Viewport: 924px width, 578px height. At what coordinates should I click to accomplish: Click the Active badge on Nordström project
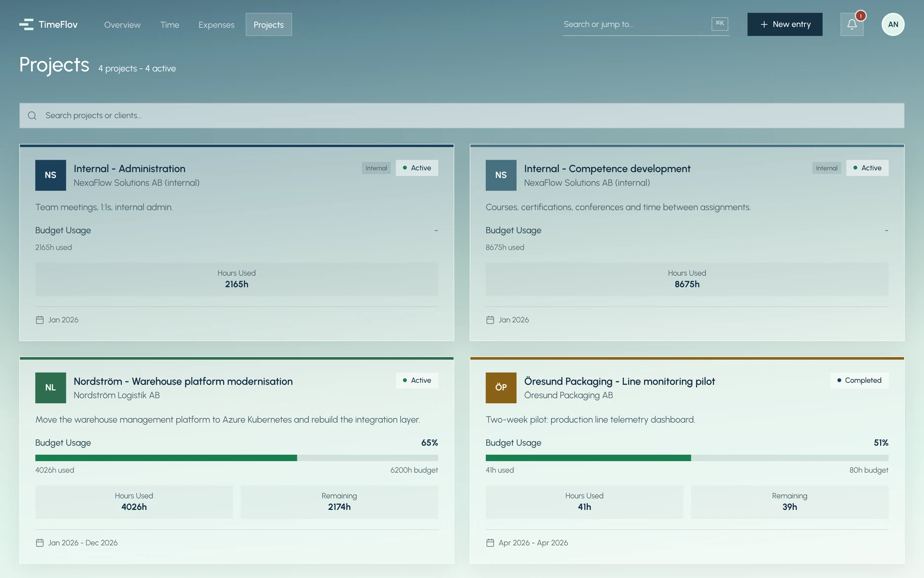(x=417, y=380)
